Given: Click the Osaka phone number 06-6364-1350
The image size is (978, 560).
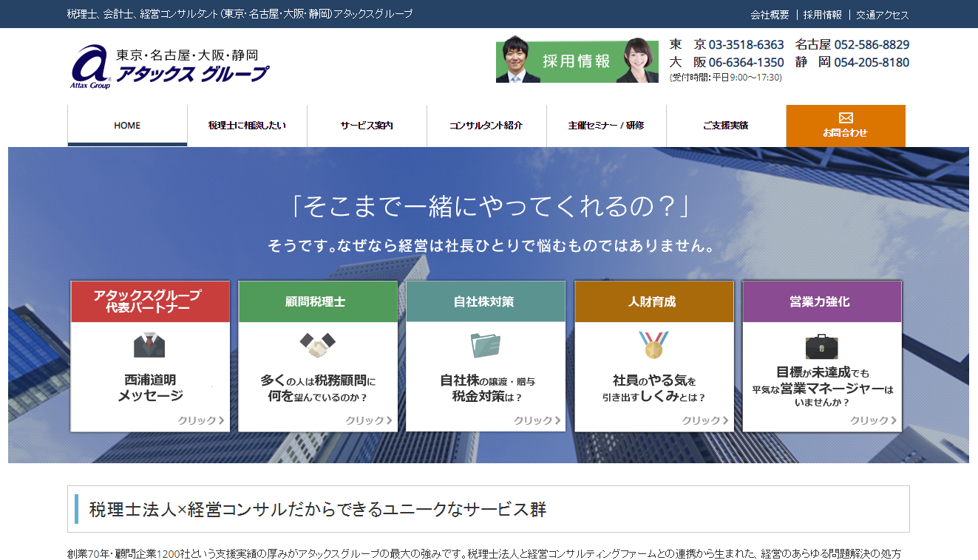Looking at the screenshot, I should 746,62.
